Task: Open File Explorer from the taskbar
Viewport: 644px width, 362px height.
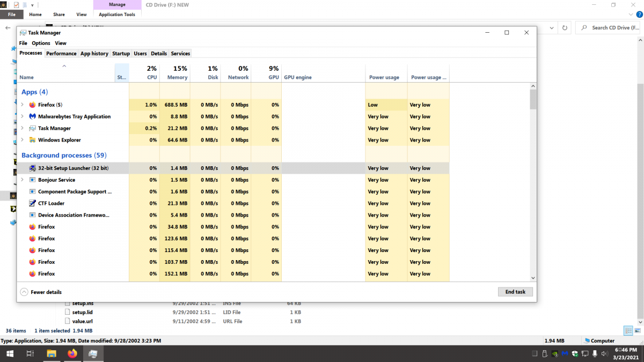Action: coord(52,353)
